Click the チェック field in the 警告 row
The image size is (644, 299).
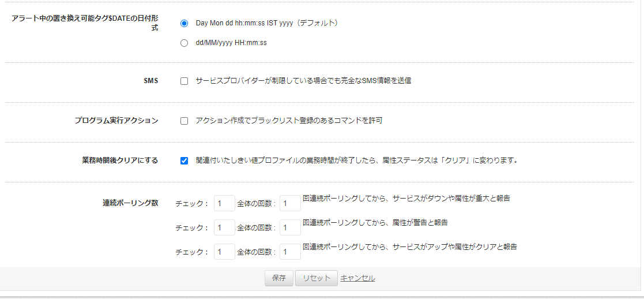point(224,227)
